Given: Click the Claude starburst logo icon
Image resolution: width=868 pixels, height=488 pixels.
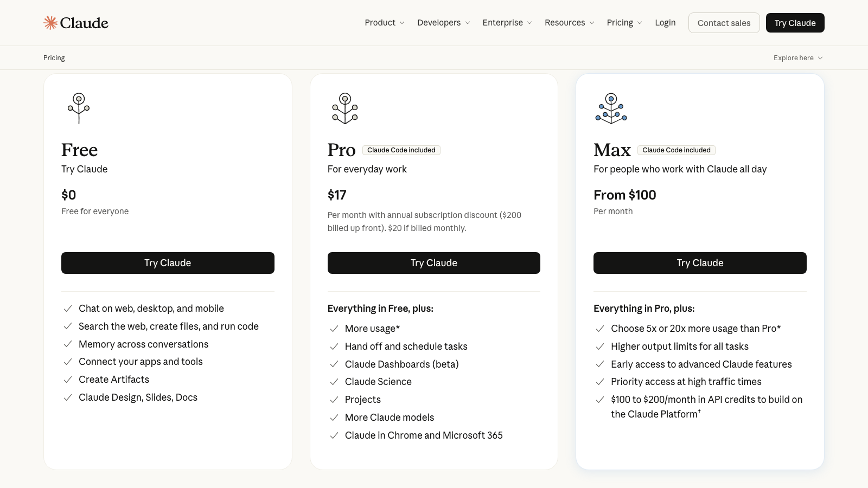Looking at the screenshot, I should (50, 23).
